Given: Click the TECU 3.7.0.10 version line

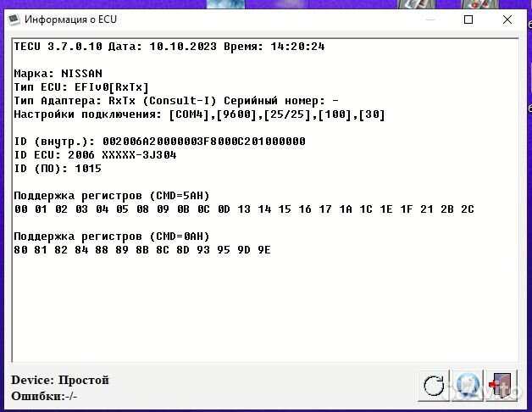Looking at the screenshot, I should 169,47.
